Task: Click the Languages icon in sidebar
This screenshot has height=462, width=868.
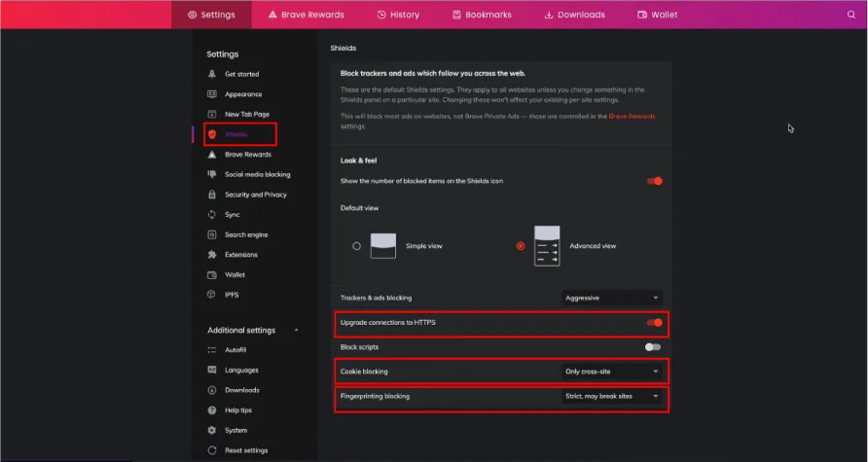Action: tap(212, 370)
